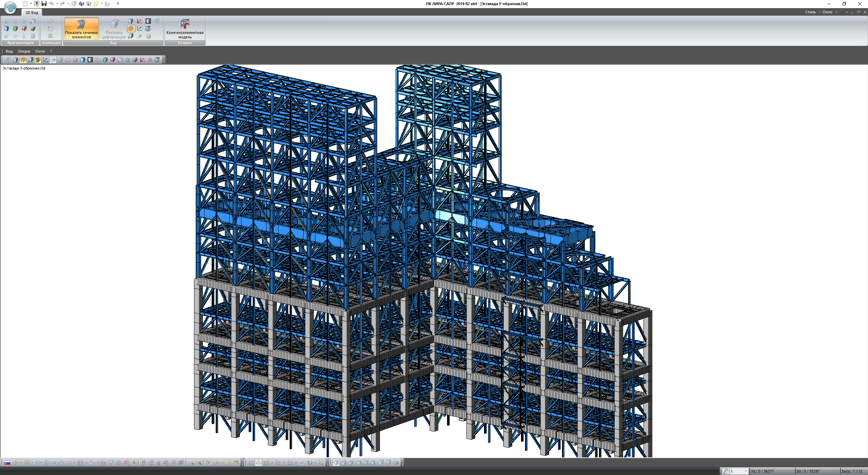
Task: Toggle I-beam sections icon in small toolbar
Action: 38,60
